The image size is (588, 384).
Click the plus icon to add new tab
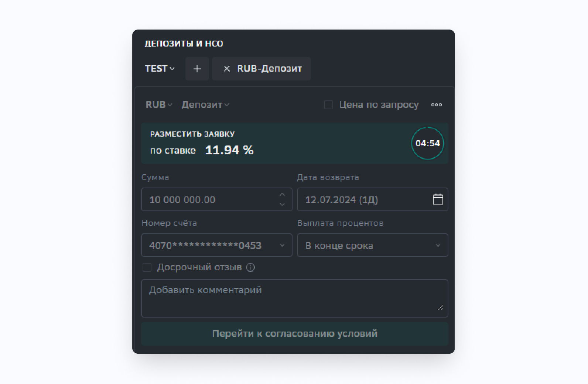197,69
